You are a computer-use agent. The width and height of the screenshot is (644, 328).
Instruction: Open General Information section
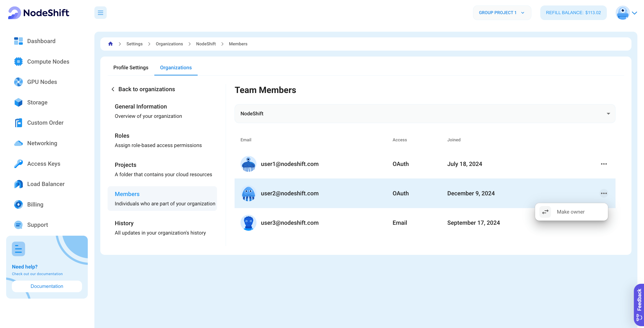click(x=162, y=111)
